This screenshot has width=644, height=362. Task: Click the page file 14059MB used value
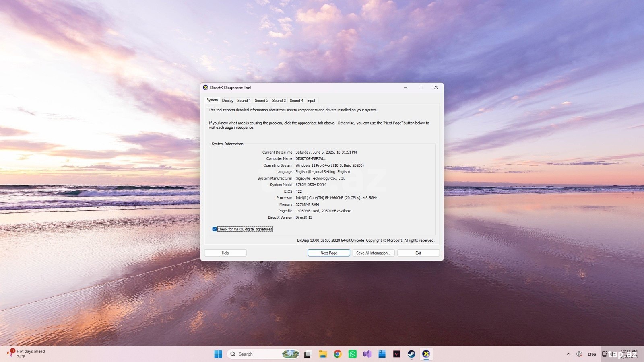[323, 211]
